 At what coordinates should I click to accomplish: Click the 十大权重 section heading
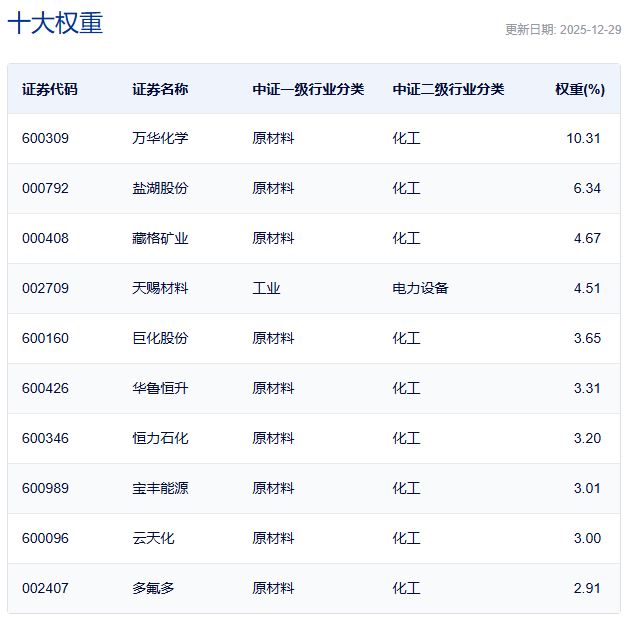click(x=56, y=24)
